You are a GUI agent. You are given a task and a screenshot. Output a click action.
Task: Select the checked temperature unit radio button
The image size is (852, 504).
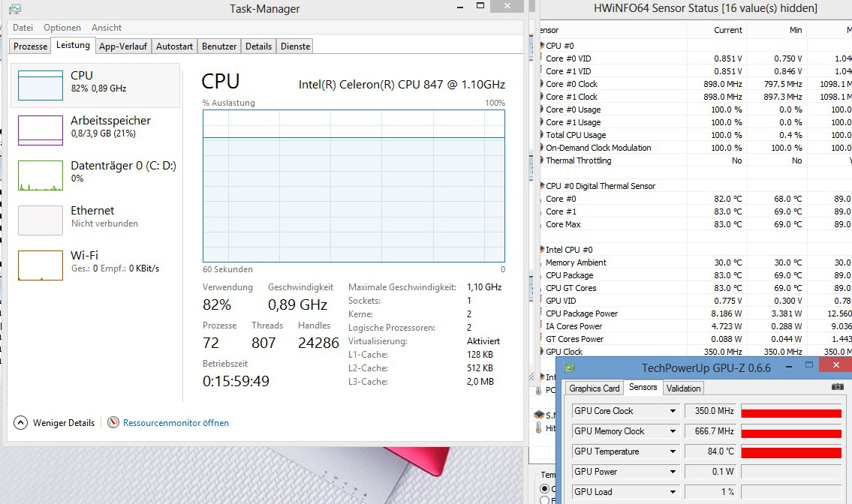click(x=544, y=488)
